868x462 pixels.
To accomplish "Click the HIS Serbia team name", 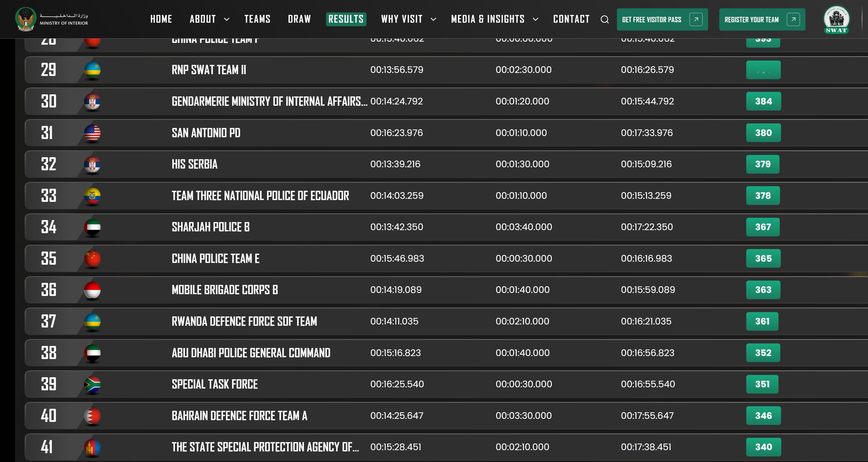I will (194, 164).
